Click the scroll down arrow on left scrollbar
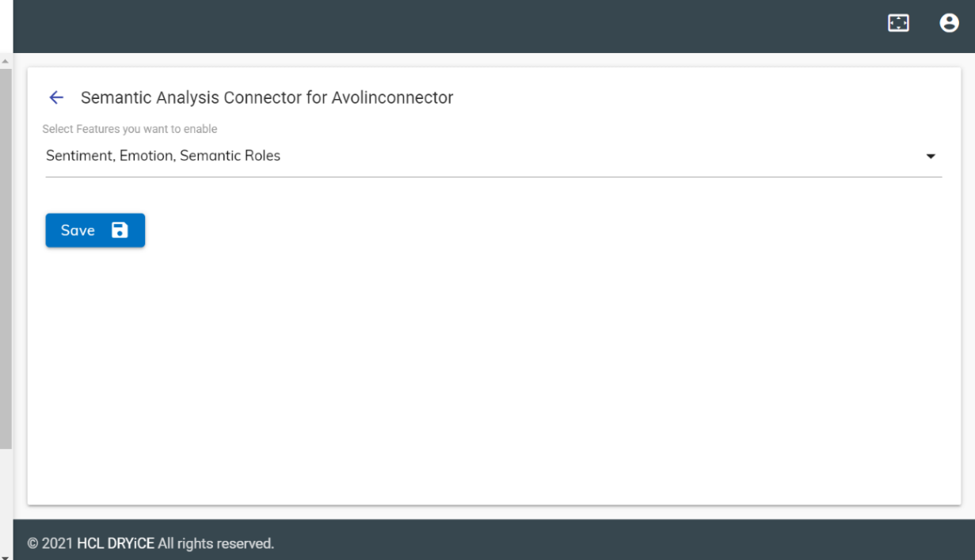975x560 pixels. click(x=6, y=554)
